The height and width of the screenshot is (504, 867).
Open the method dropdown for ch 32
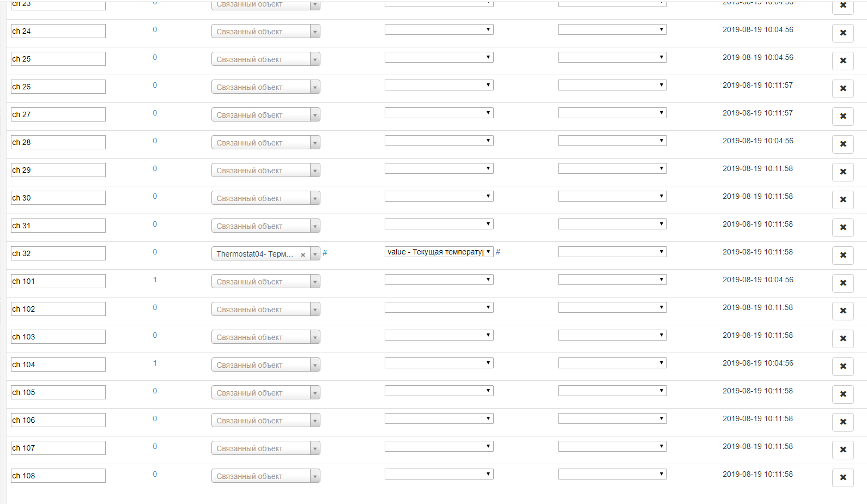pyautogui.click(x=612, y=252)
